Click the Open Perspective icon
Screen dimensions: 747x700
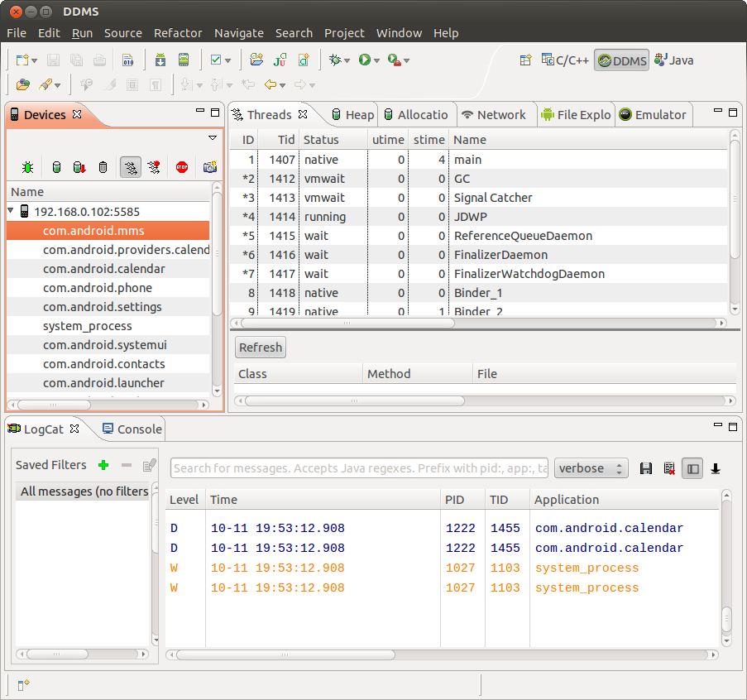coord(525,60)
